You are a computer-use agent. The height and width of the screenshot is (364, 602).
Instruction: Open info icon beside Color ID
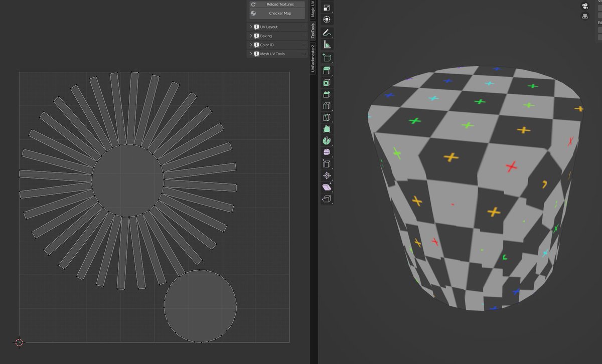[x=256, y=45]
